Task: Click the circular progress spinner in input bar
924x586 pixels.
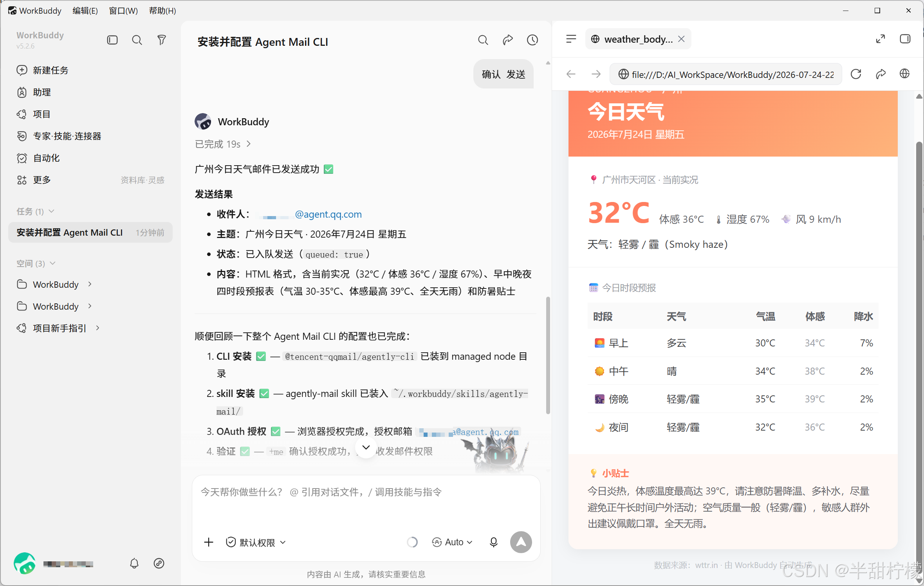Action: pos(412,542)
